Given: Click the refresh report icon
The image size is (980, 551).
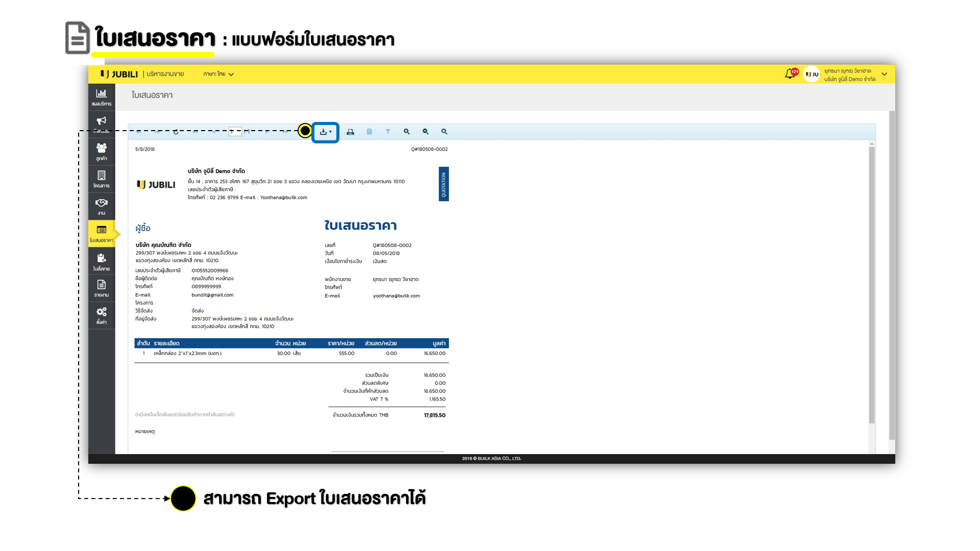Looking at the screenshot, I should [176, 132].
